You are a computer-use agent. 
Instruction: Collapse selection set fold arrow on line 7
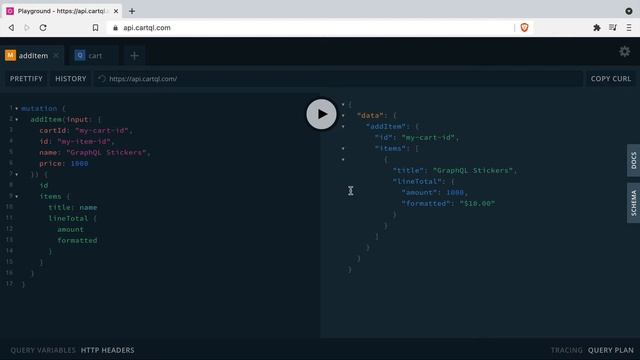[17, 174]
